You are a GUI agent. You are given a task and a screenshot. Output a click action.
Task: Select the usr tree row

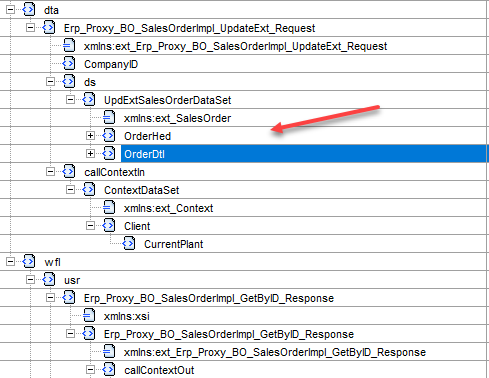244,280
